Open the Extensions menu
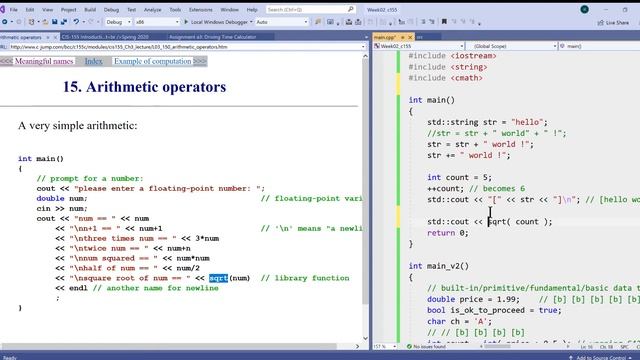This screenshot has width=640, height=360. tap(200, 9)
